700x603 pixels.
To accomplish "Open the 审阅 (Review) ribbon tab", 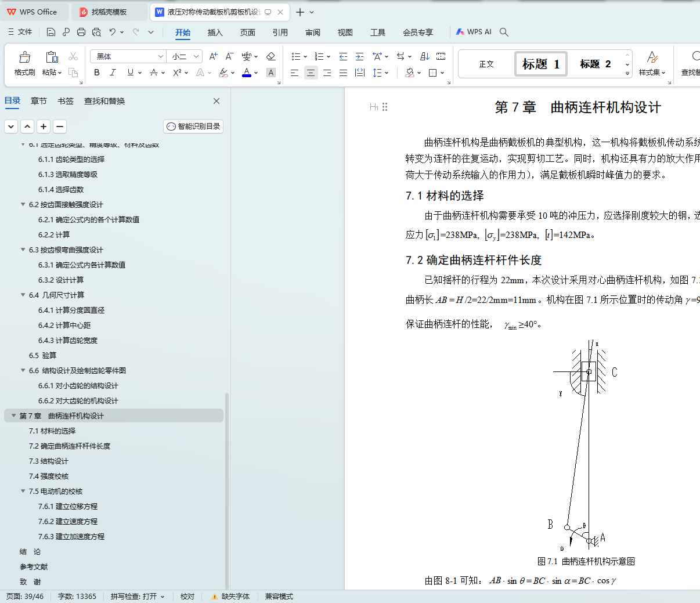I will pyautogui.click(x=313, y=33).
